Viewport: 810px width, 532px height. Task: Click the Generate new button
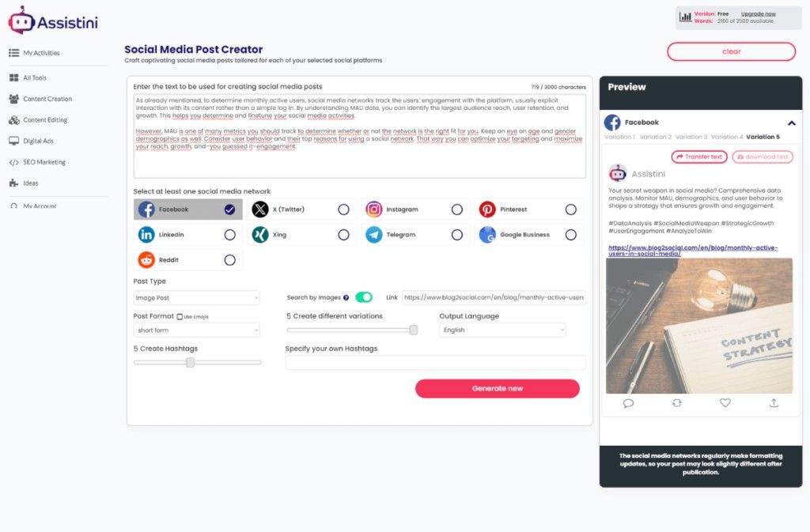(x=497, y=389)
